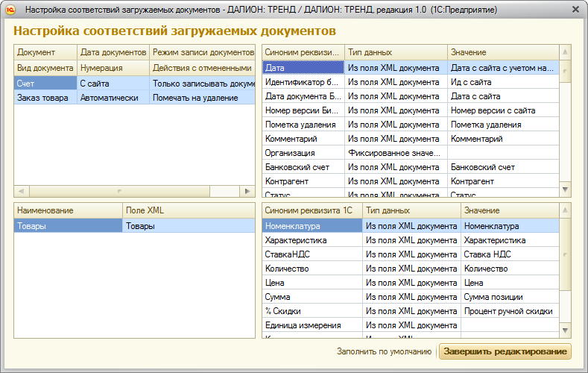Viewport: 588px width, 373px height.
Task: Close the document mapping settings window
Action: point(575,10)
